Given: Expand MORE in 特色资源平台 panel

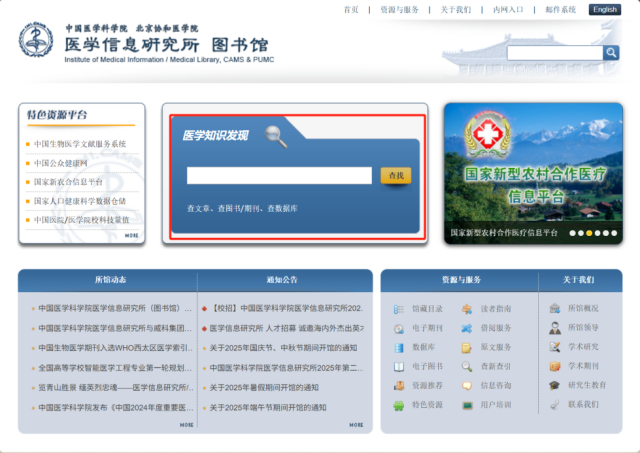Looking at the screenshot, I should coord(132,236).
